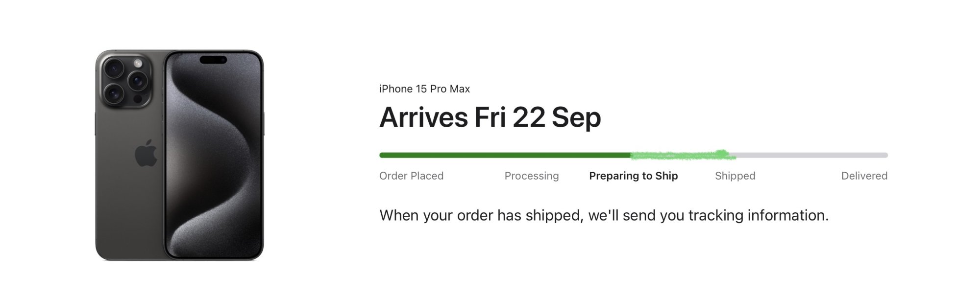
Task: Select the Order Placed status step
Action: pos(411,176)
